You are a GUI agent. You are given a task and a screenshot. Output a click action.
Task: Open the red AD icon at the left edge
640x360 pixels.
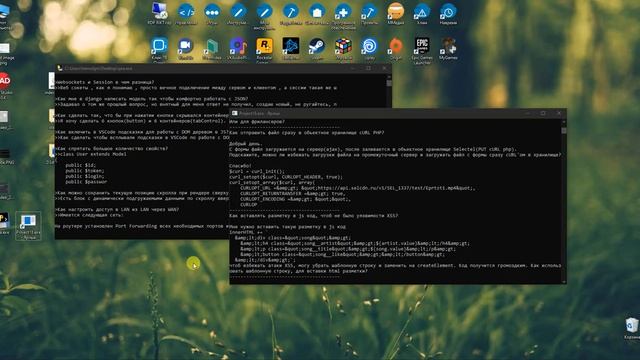[4, 81]
